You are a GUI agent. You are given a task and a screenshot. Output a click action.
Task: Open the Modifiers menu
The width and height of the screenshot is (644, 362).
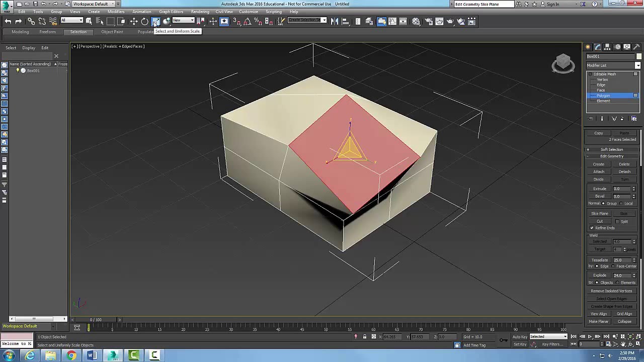116,12
